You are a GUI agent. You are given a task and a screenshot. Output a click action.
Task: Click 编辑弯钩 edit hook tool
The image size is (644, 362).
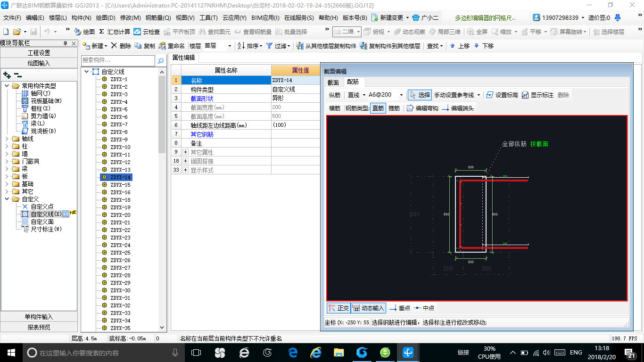pos(422,108)
